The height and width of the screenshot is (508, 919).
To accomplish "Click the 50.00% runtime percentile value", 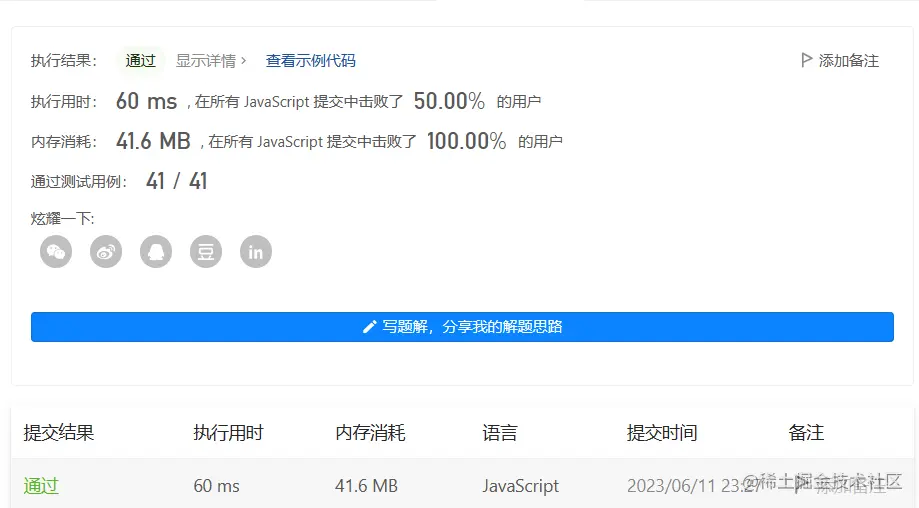I will tap(449, 101).
